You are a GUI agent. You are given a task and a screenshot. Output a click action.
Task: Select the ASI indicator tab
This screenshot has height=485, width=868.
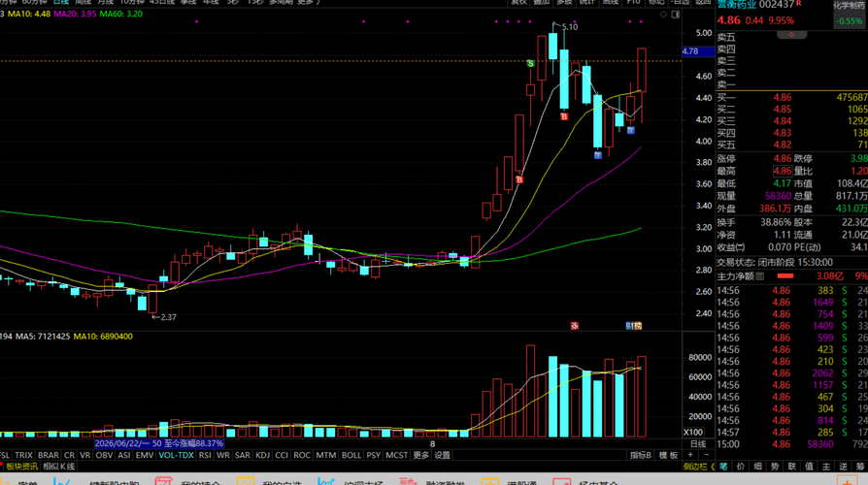pyautogui.click(x=124, y=455)
